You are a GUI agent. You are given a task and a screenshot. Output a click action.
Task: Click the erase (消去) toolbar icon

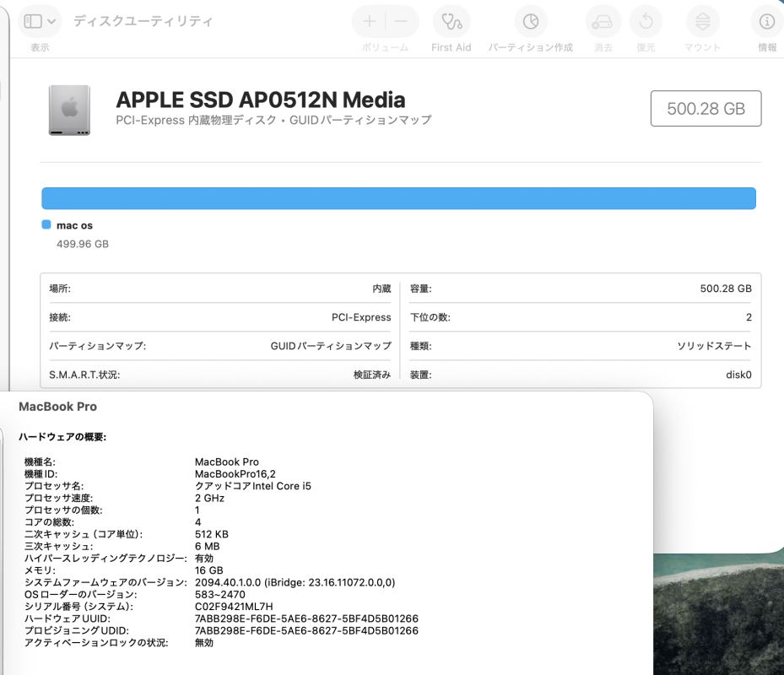coord(603,21)
